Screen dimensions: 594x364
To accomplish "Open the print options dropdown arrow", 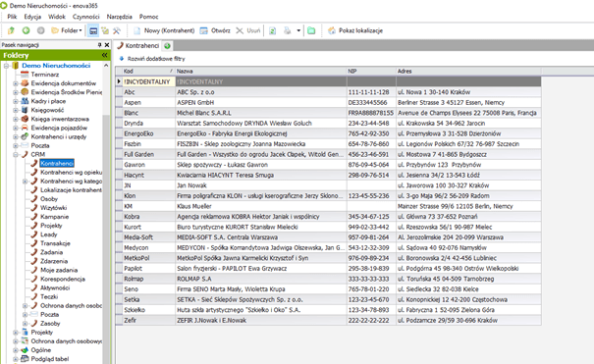I will tap(298, 30).
